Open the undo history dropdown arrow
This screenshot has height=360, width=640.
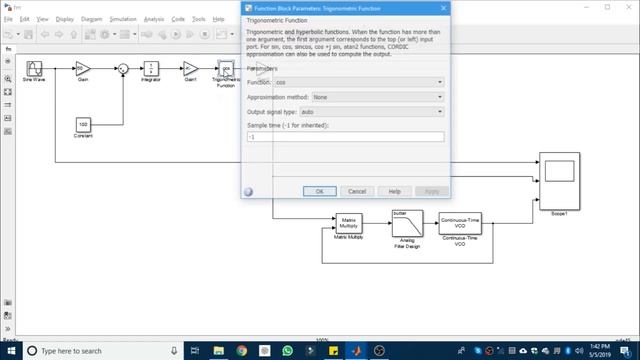coord(18,35)
